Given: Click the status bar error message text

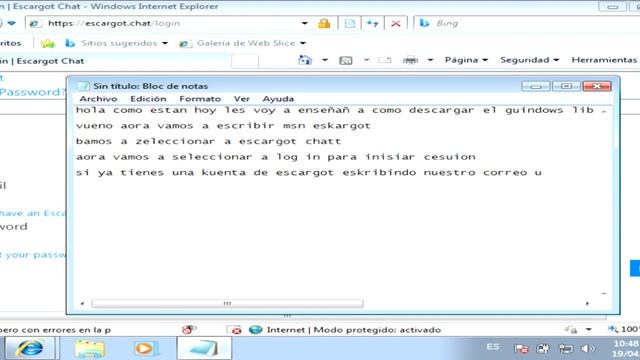Looking at the screenshot, I should 56,330.
